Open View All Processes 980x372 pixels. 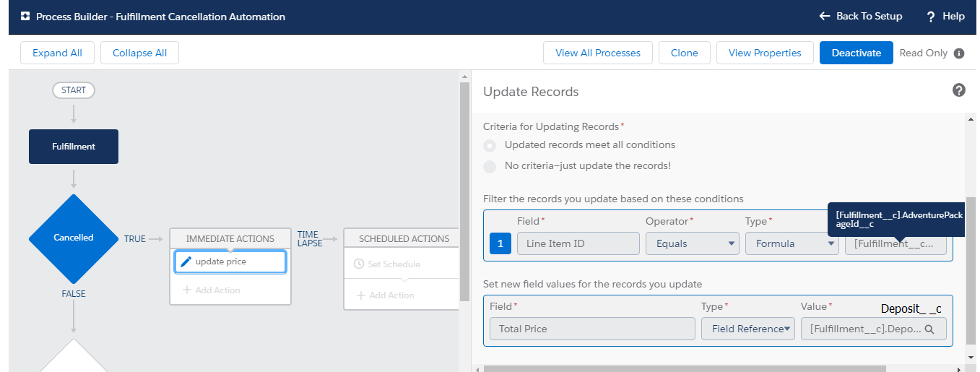click(597, 53)
